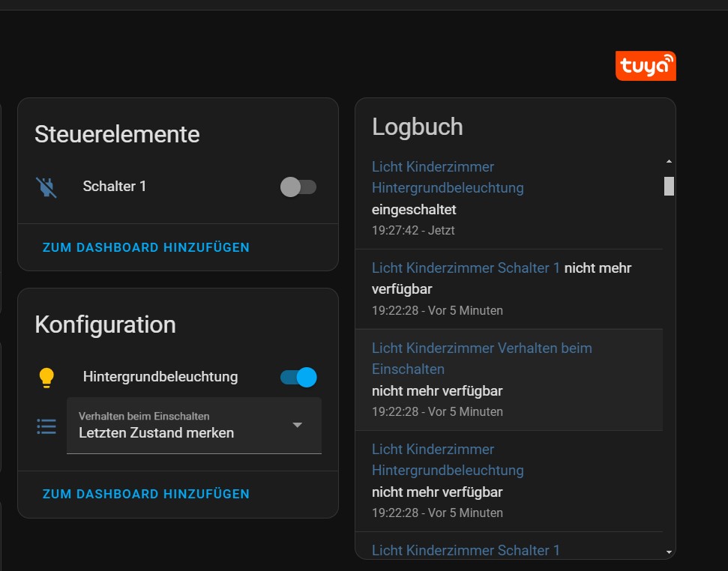This screenshot has width=728, height=571.
Task: Add Konfiguration card to dashboard
Action: tap(145, 494)
